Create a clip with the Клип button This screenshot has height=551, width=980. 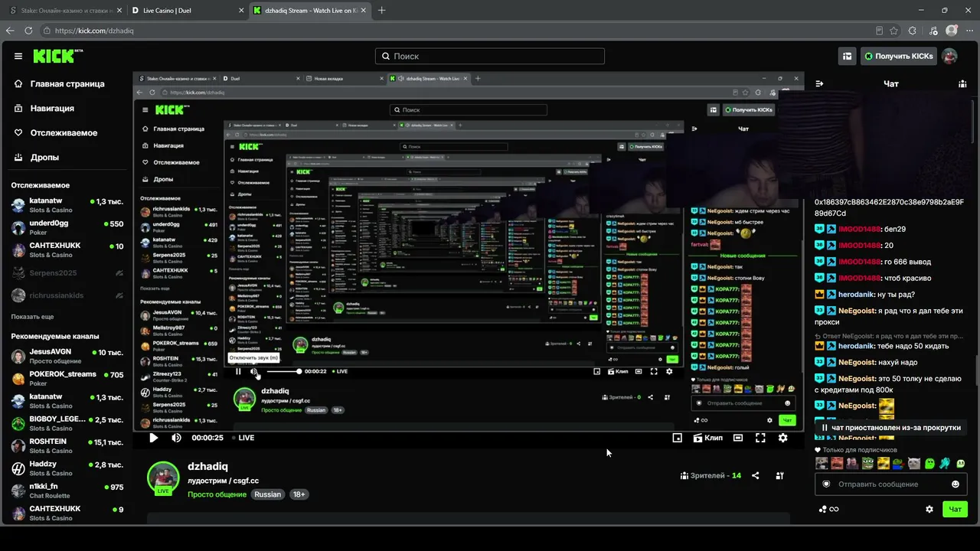click(707, 438)
